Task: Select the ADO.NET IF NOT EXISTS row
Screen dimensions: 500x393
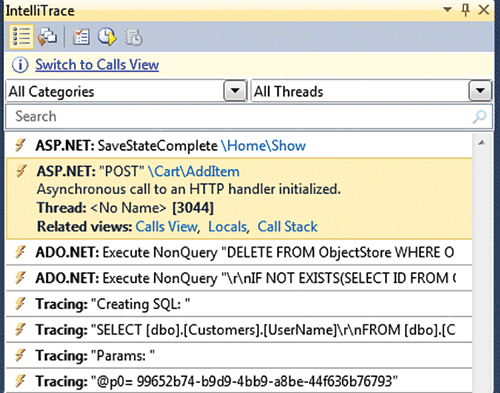Action: point(239,278)
